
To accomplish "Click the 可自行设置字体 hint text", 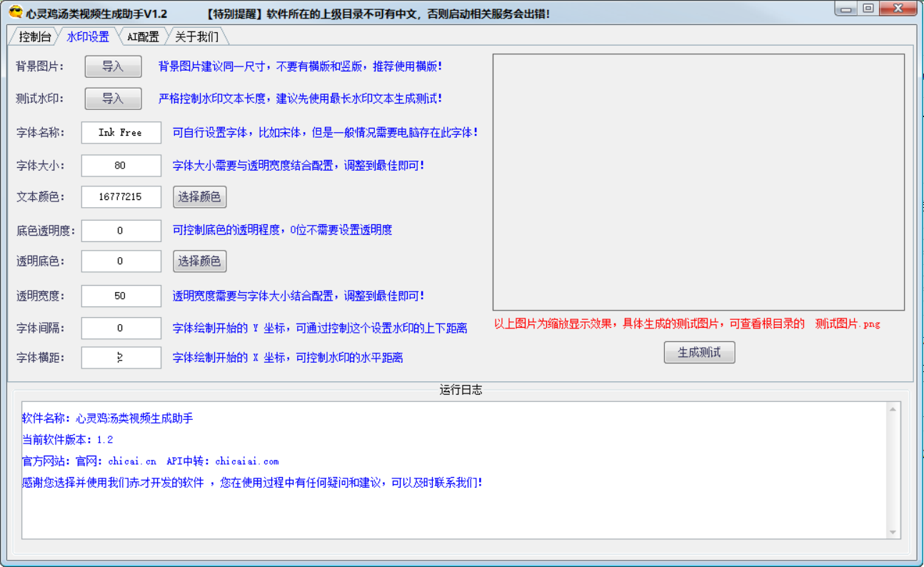I will click(326, 133).
